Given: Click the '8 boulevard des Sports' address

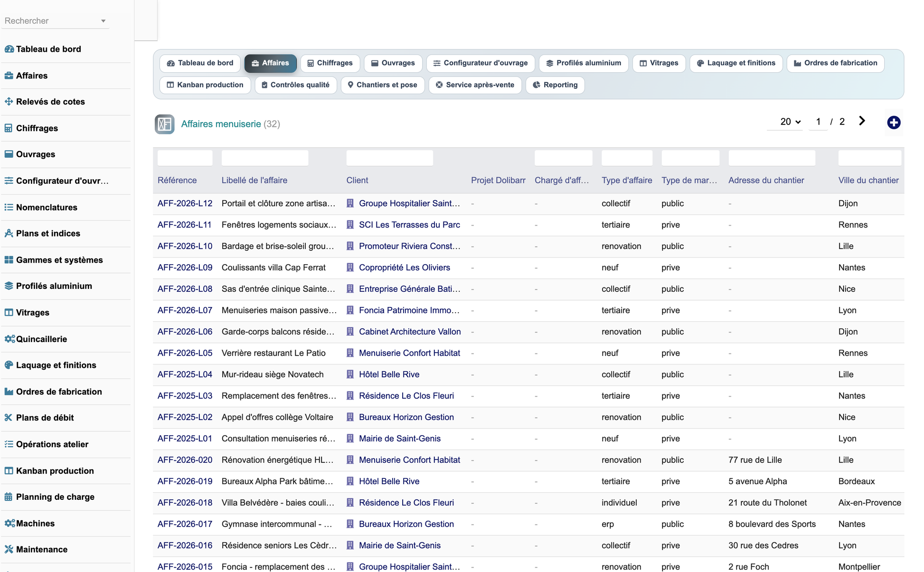Looking at the screenshot, I should pos(772,524).
